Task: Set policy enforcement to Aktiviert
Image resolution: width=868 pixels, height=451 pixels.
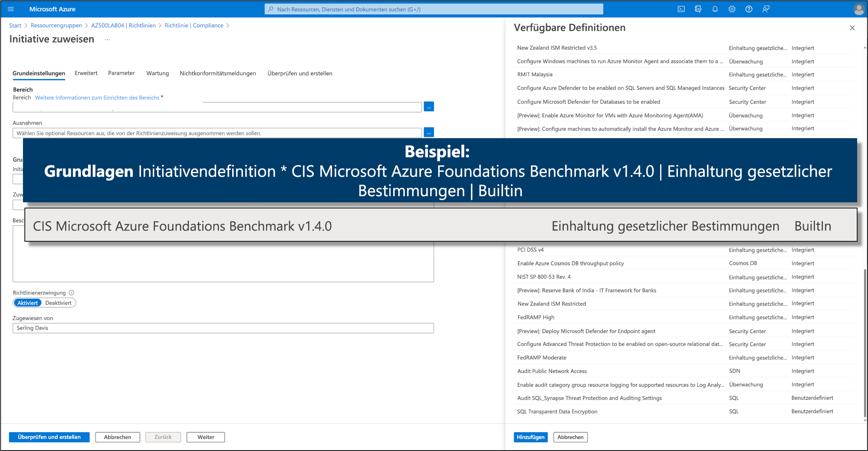Action: click(x=28, y=303)
